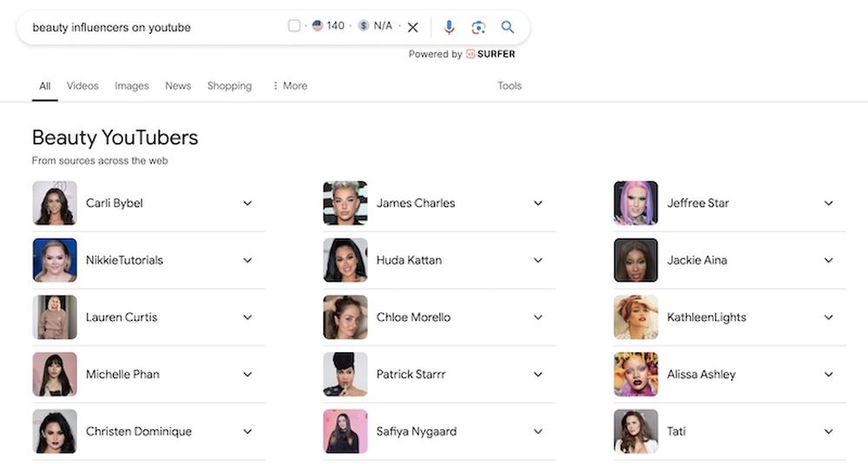The height and width of the screenshot is (464, 868).
Task: Click the magnifying glass search icon
Action: click(x=508, y=27)
